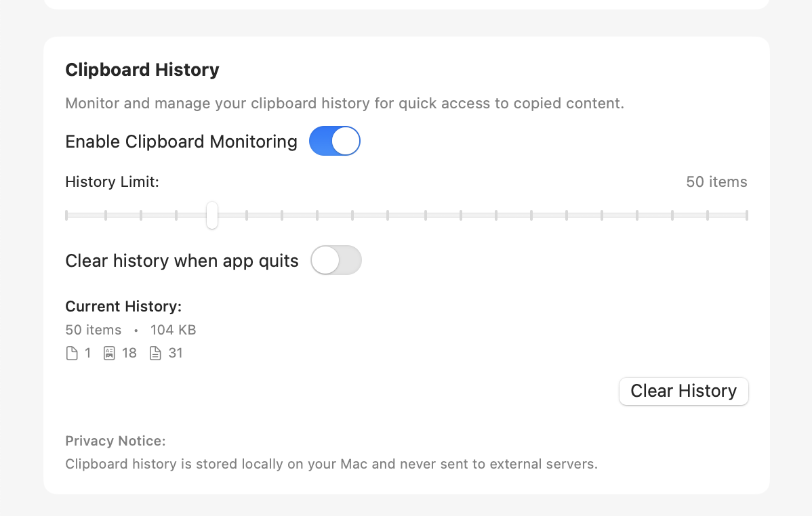The height and width of the screenshot is (516, 812).
Task: Set History Limit slider to its rightmost tick
Action: (x=746, y=215)
